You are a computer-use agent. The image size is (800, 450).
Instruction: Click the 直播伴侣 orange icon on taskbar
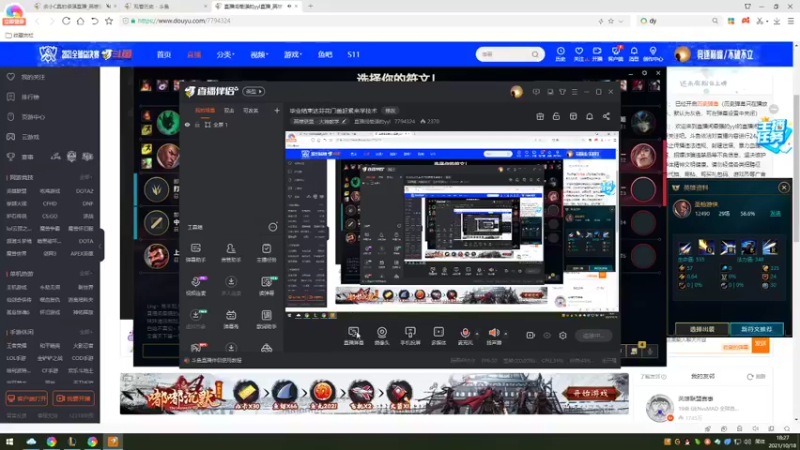113,442
